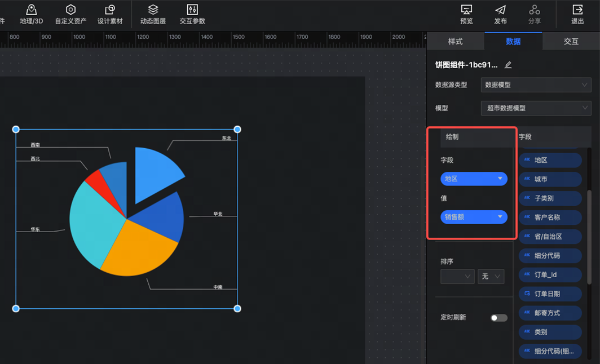Switch to the 交互 tab

coord(571,42)
